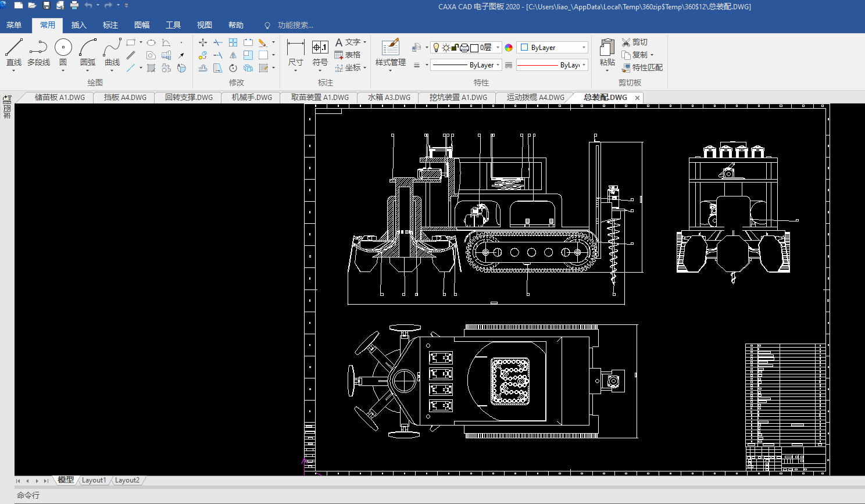Switch to the 视图 ribbon tab
Screen dimensions: 865x504
tap(204, 25)
